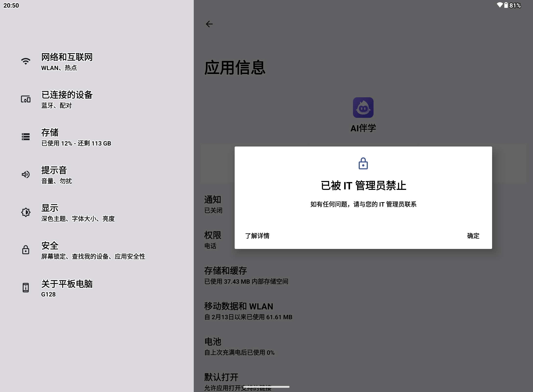Screen dimensions: 533x392
Task: Open 电池 usage for the app
Action: point(239,346)
